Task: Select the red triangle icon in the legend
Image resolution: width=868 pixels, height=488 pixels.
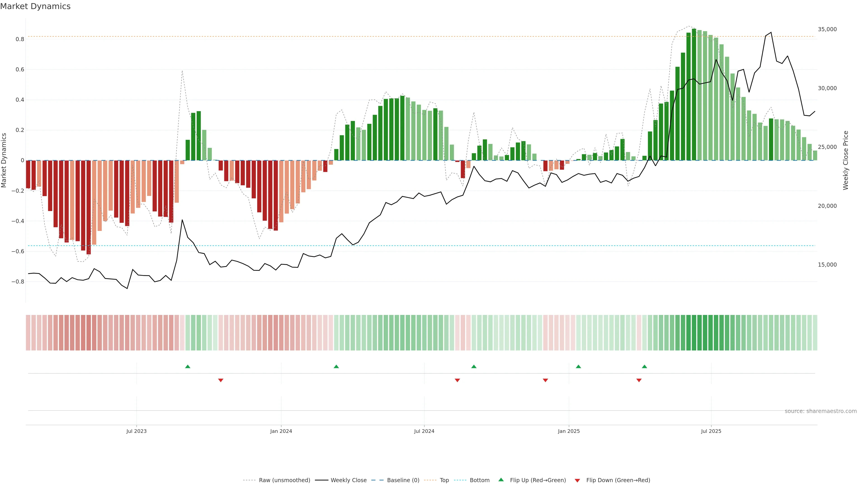Action: (577, 480)
